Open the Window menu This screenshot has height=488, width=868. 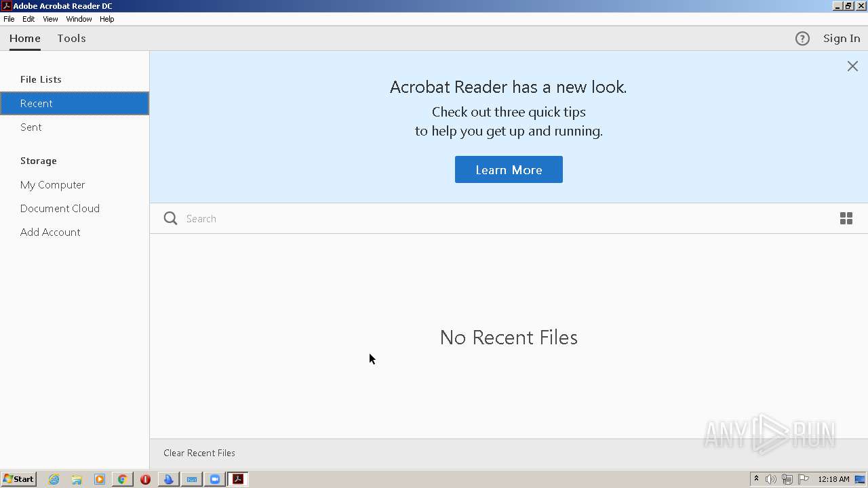pyautogui.click(x=79, y=19)
